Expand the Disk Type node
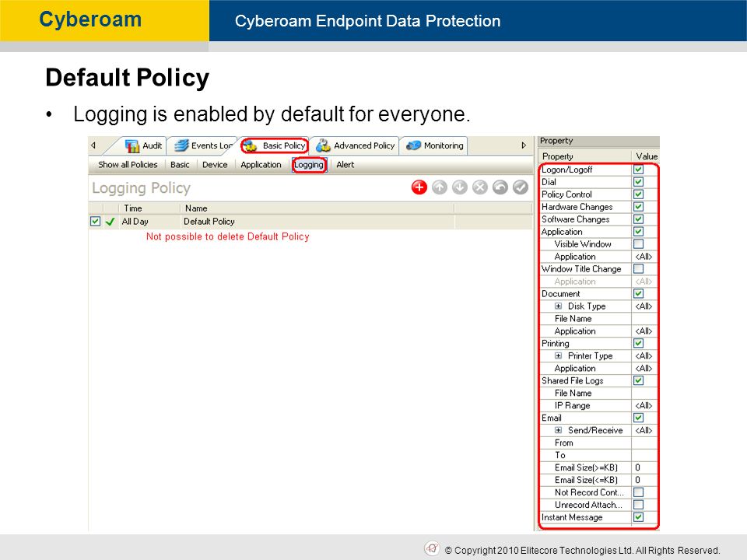747x560 pixels. click(x=559, y=306)
